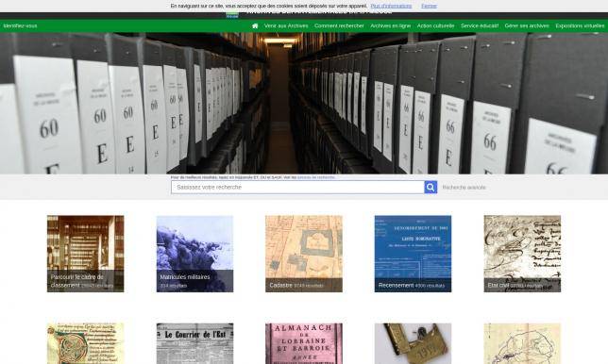Select Action culturelle in the navbar
This screenshot has height=364, width=608.
tap(435, 26)
